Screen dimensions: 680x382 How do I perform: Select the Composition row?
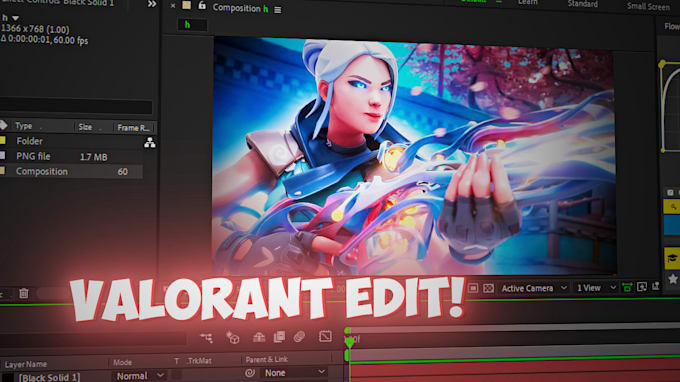(x=72, y=172)
